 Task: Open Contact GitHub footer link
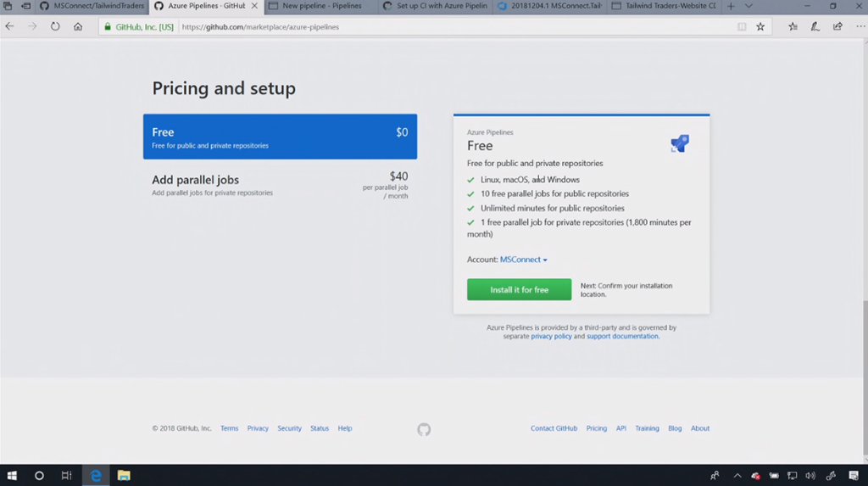pos(554,428)
